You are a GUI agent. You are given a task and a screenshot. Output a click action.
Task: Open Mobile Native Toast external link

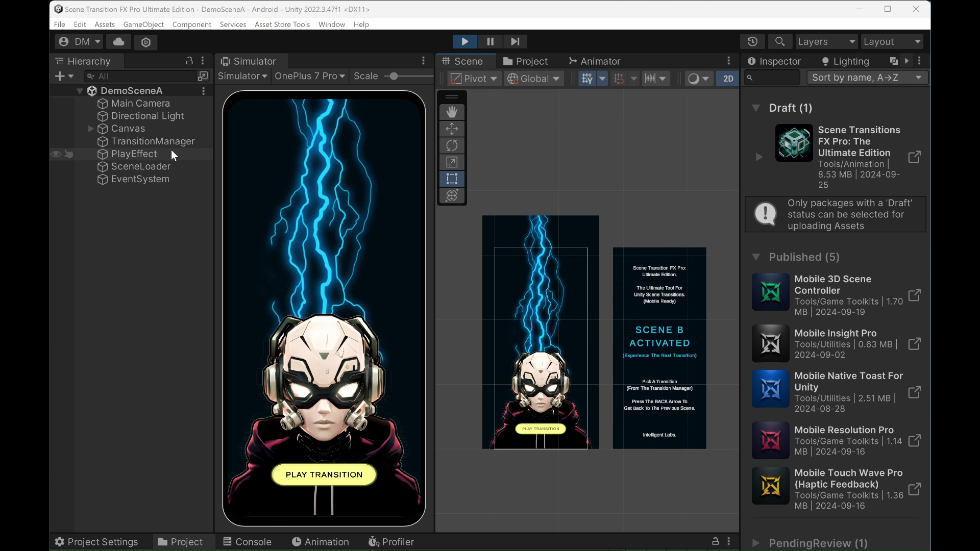click(914, 392)
